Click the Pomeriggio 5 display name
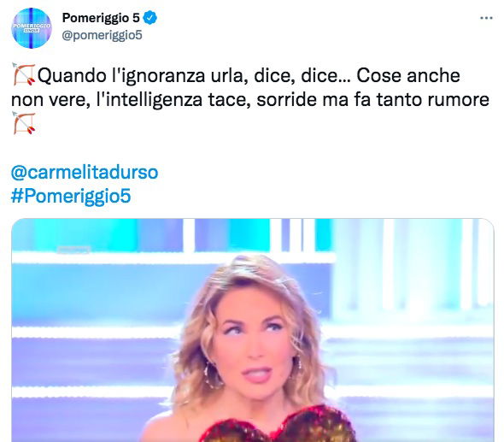 101,18
